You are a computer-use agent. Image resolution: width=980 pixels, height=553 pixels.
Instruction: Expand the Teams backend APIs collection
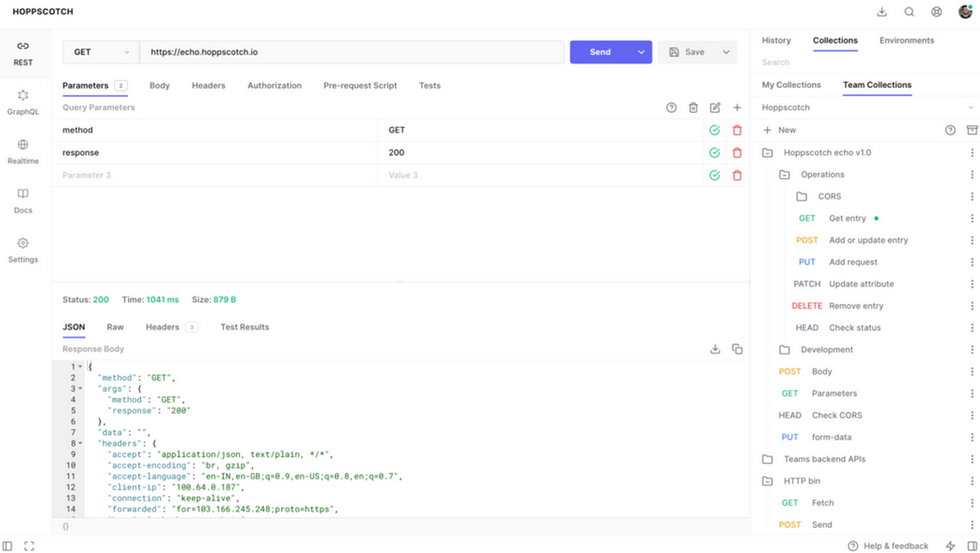coord(767,459)
